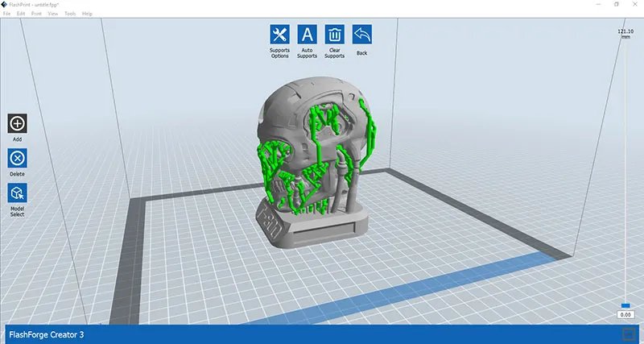This screenshot has width=644, height=344.
Task: Minimize the FlashPrint window
Action: point(599,4)
